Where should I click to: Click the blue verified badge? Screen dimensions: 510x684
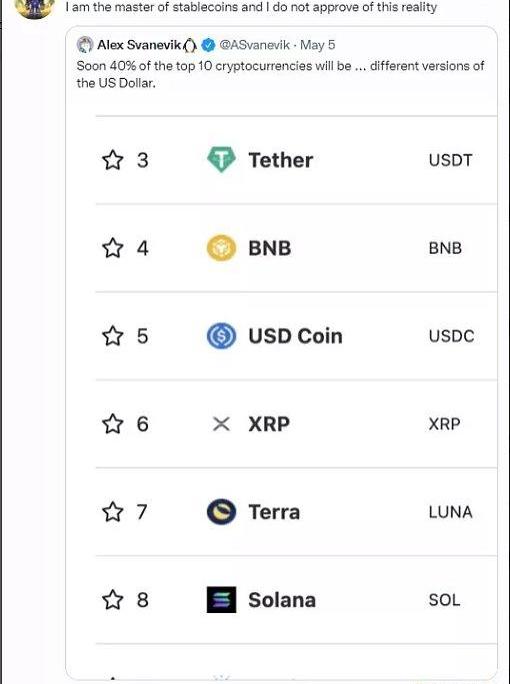point(208,44)
